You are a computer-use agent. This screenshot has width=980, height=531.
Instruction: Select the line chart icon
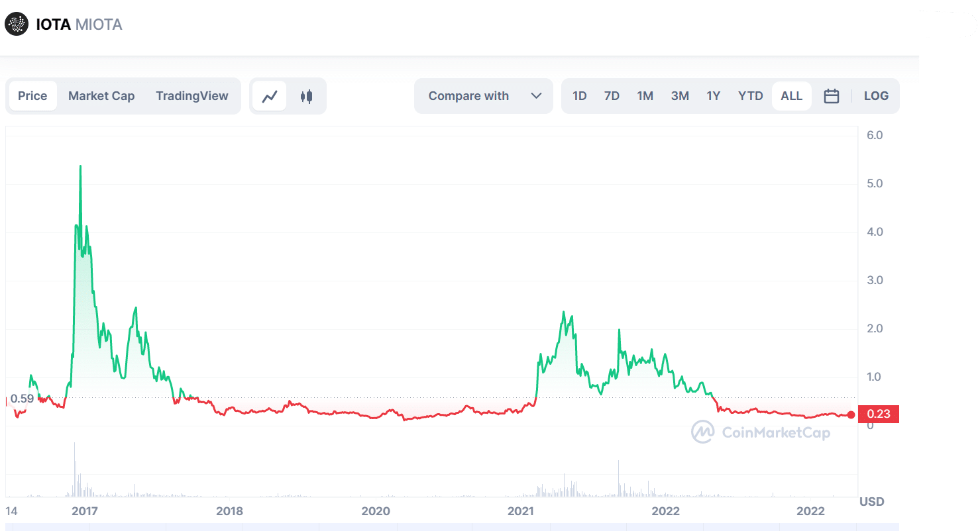click(270, 95)
